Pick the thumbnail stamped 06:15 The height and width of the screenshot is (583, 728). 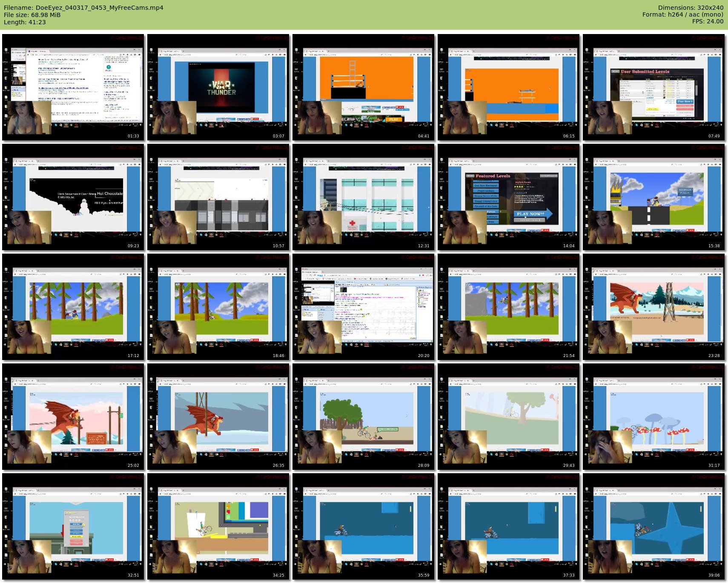(509, 87)
